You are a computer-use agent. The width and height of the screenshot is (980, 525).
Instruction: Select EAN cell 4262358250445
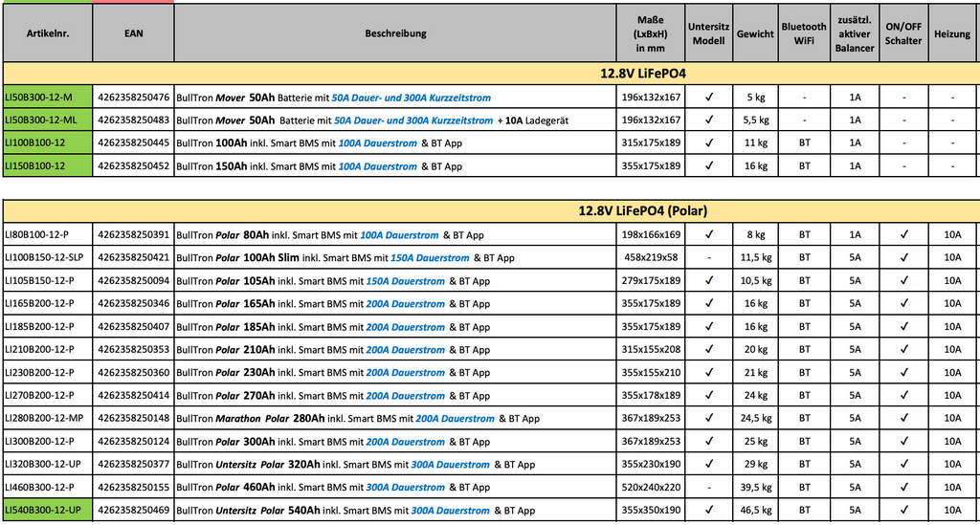[134, 142]
